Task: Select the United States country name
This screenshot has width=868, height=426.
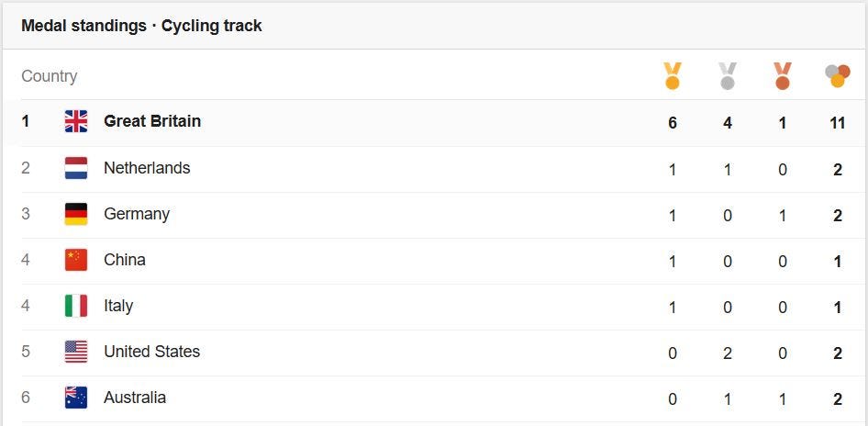Action: pos(151,352)
